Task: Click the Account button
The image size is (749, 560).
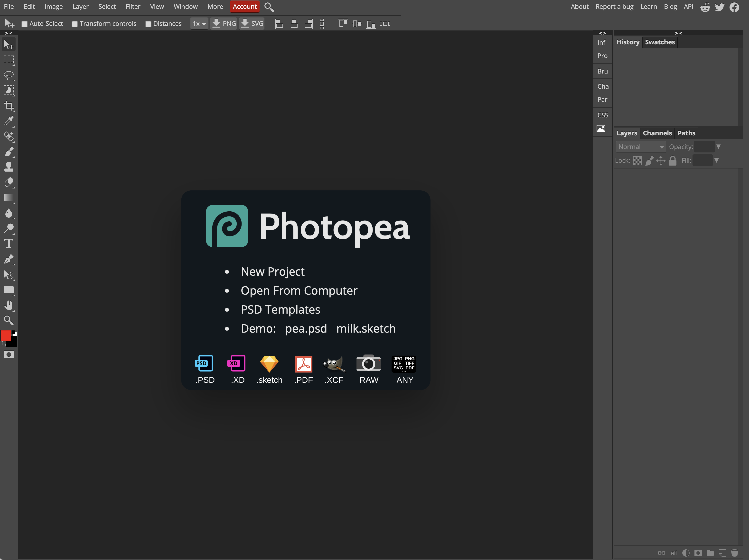Action: [244, 6]
